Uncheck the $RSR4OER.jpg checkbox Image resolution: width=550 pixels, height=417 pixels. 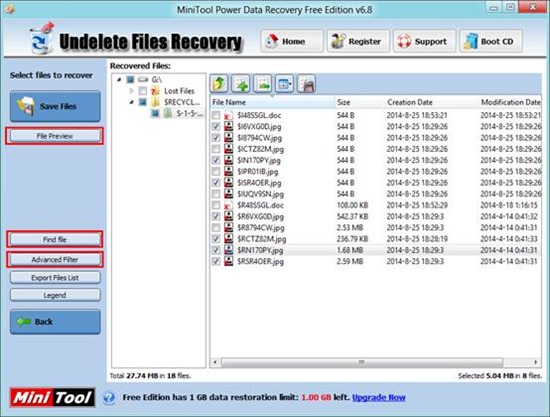[x=216, y=261]
